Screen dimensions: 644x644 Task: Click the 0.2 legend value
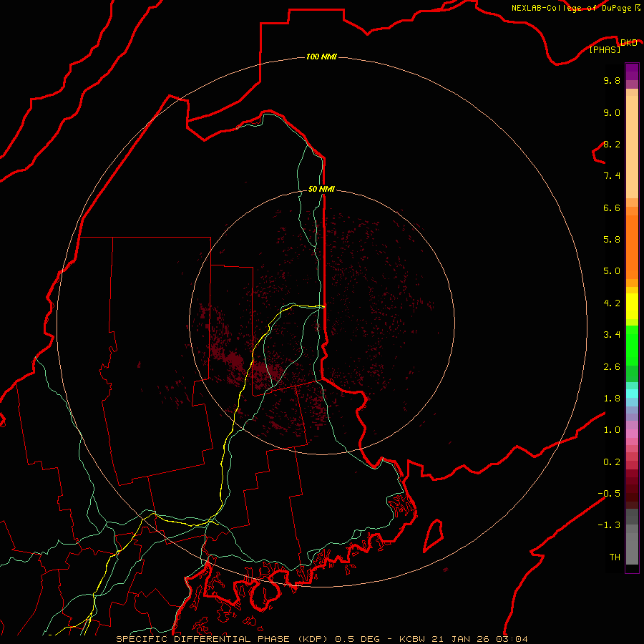click(x=612, y=462)
